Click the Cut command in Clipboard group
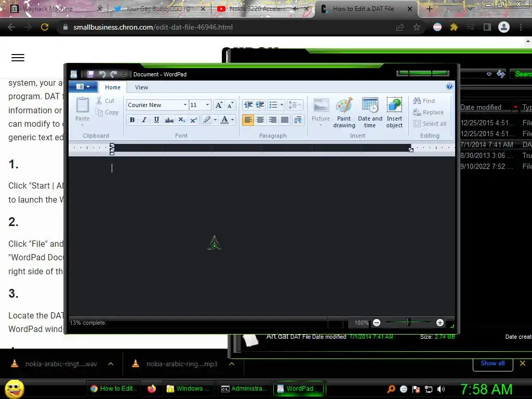The height and width of the screenshot is (399, 532). coord(105,101)
